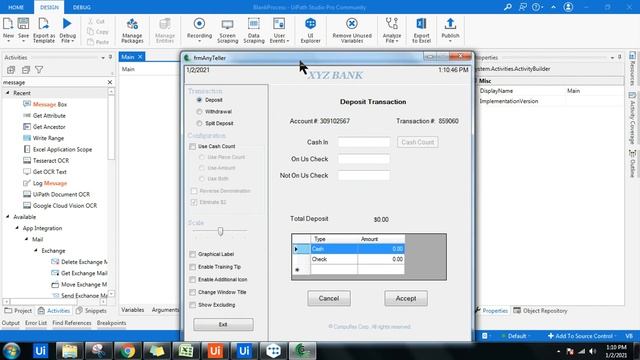The width and height of the screenshot is (640, 360).
Task: Open Excel from the taskbar
Action: pos(186,351)
